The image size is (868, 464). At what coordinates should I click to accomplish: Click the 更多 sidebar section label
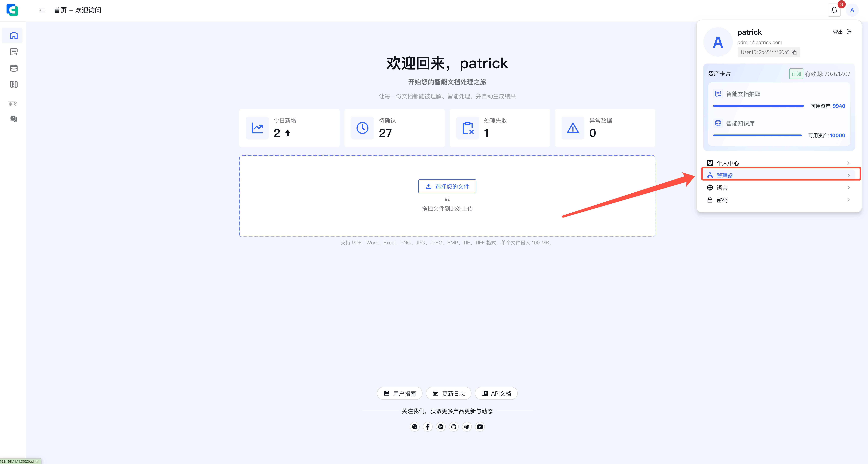coord(13,104)
